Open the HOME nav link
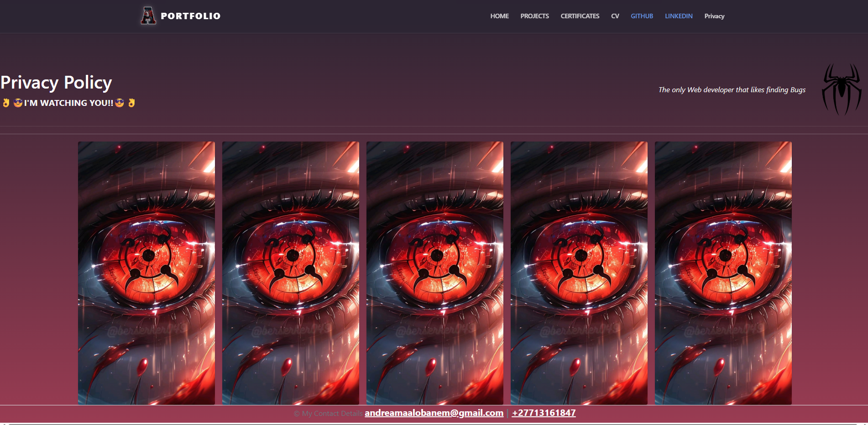The height and width of the screenshot is (425, 868). coord(499,16)
